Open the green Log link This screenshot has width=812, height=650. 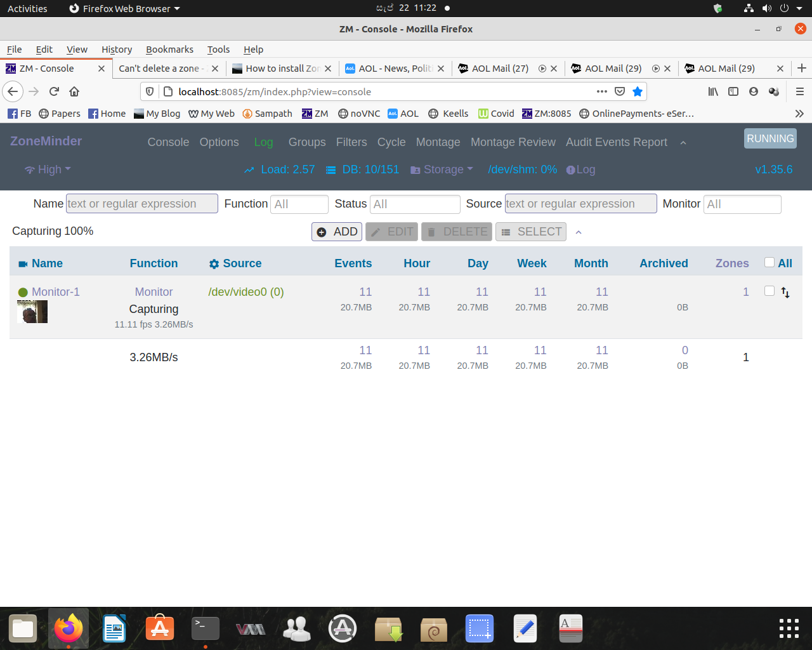coord(263,142)
